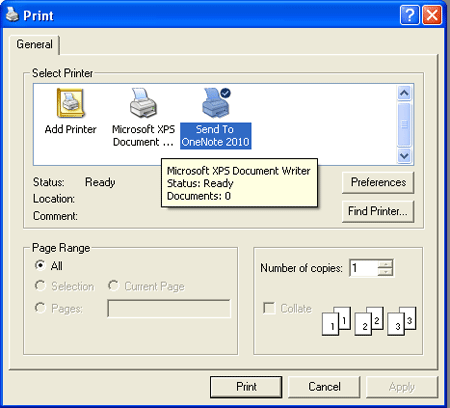
Task: Select the All page range option
Action: (x=40, y=265)
